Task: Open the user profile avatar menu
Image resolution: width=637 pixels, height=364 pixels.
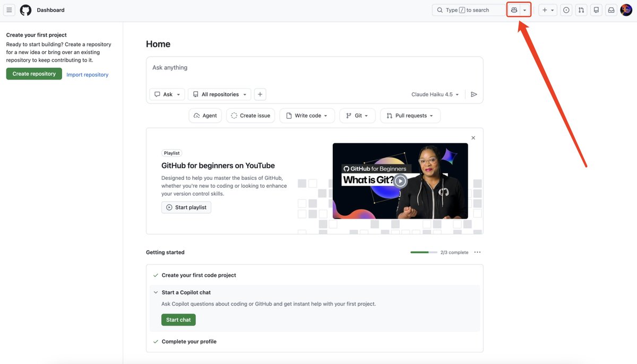Action: pos(626,10)
